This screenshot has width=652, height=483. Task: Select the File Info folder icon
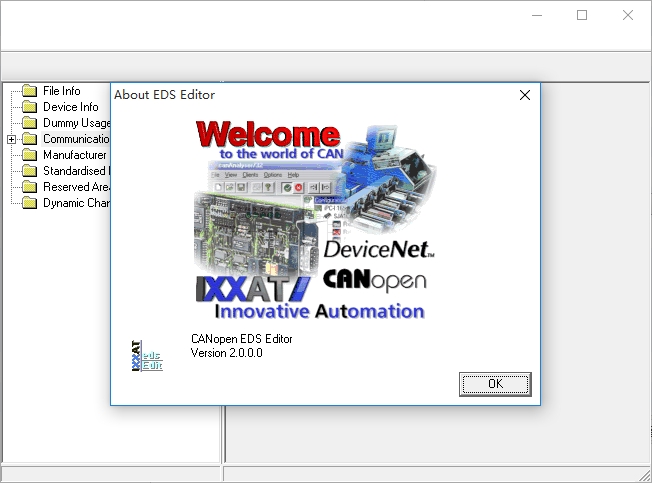click(x=30, y=91)
